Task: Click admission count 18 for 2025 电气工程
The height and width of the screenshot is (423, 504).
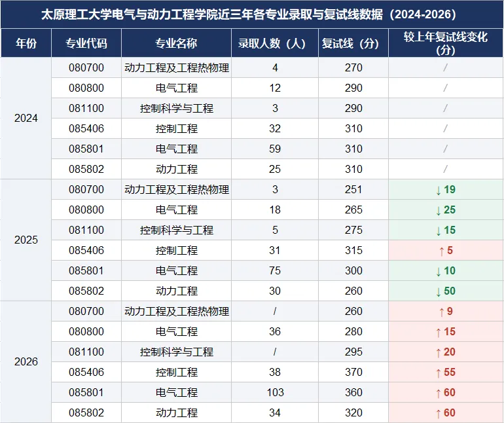Action: click(275, 210)
